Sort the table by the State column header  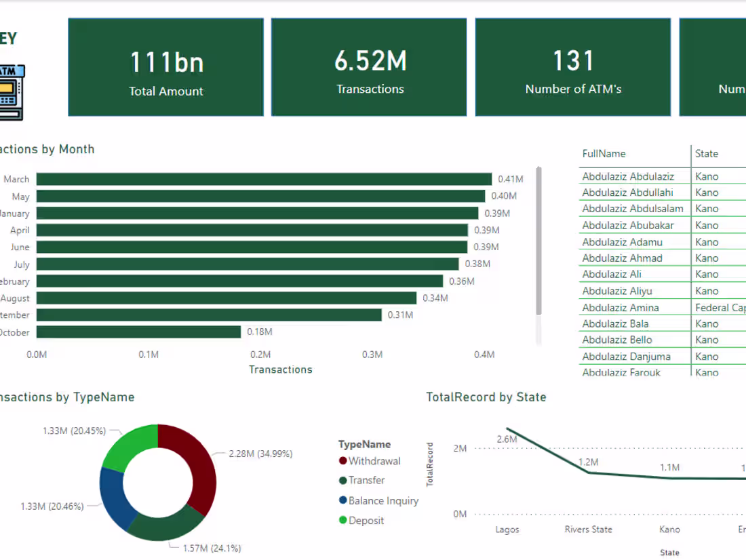pyautogui.click(x=707, y=154)
